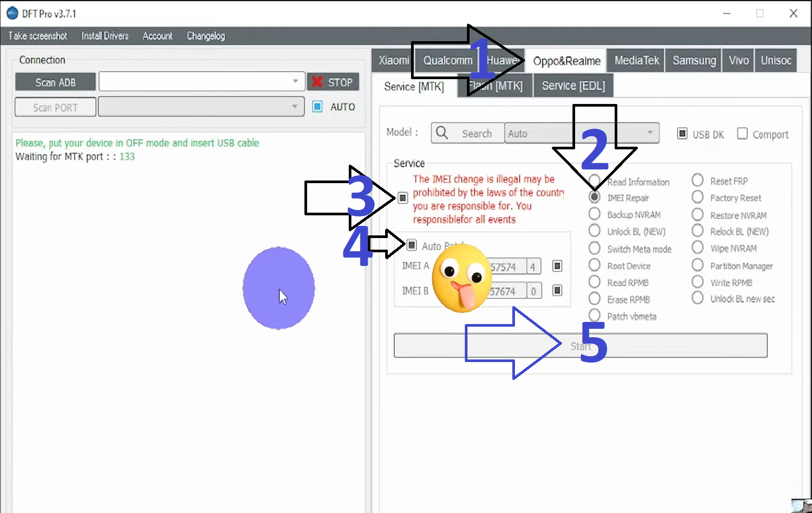812x513 pixels.
Task: Click the Scan PORT button
Action: [x=55, y=107]
